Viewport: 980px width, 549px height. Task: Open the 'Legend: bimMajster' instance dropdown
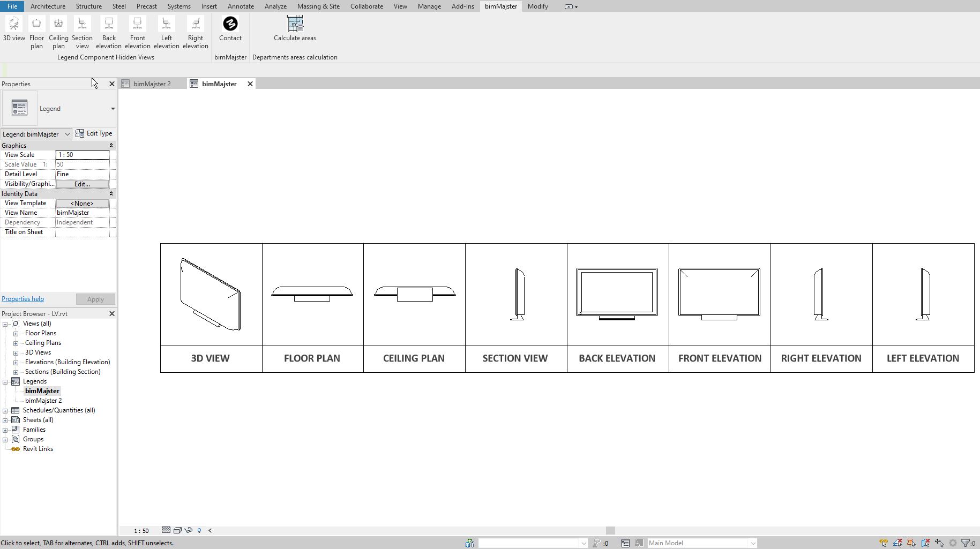click(x=36, y=134)
